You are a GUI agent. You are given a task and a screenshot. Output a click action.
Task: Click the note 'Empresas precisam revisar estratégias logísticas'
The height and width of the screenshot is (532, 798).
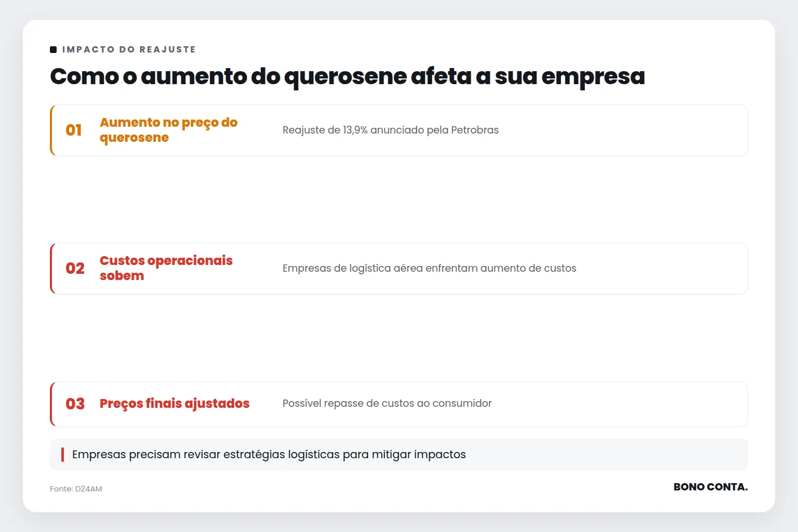399,455
